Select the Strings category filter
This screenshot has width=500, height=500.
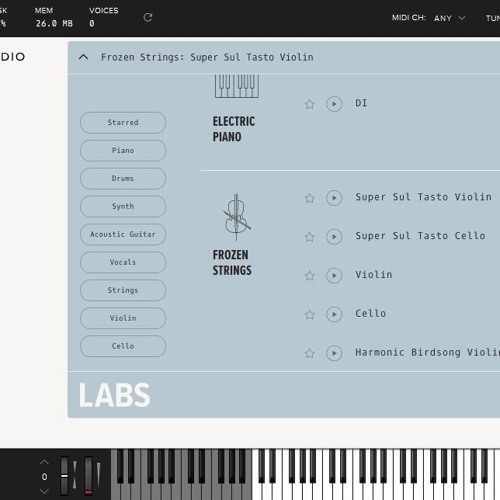coord(123,290)
